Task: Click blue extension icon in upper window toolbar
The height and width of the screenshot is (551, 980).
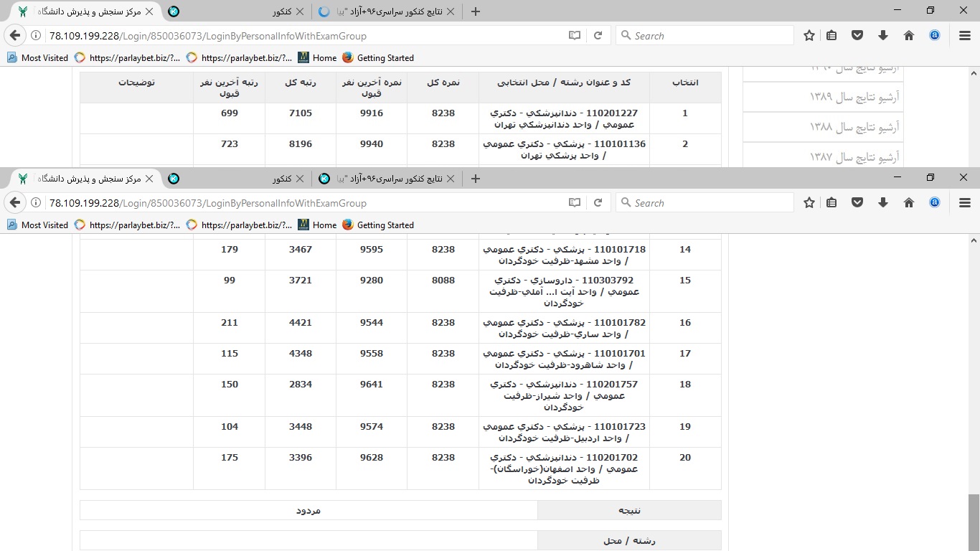Action: tap(935, 35)
